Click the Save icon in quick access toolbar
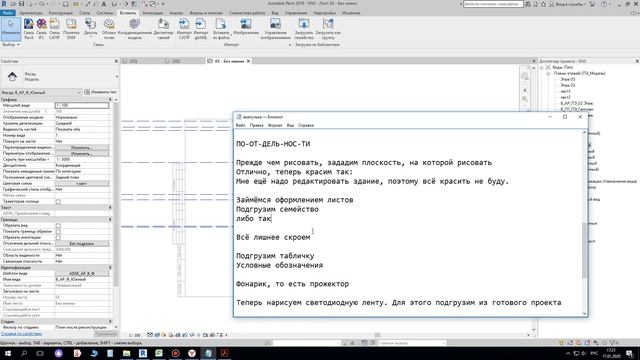This screenshot has width=640, height=360. coord(22,4)
